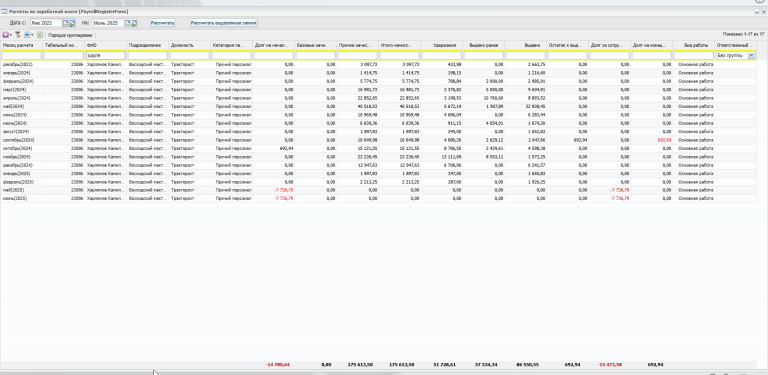Click red '692,94' debt value in сентябрь row
Screen dimensions: 768x375
pos(665,140)
